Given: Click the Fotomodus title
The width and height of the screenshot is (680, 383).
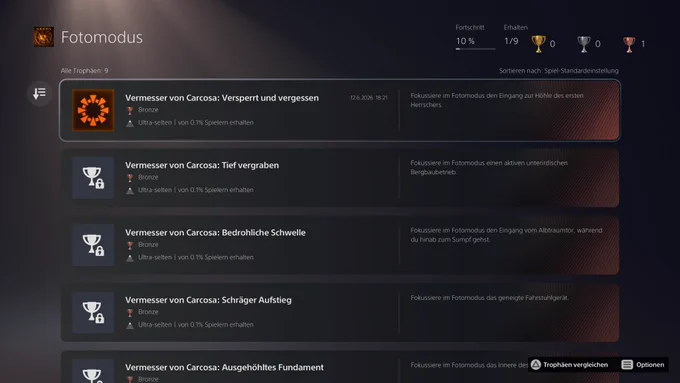Looking at the screenshot, I should [x=101, y=37].
